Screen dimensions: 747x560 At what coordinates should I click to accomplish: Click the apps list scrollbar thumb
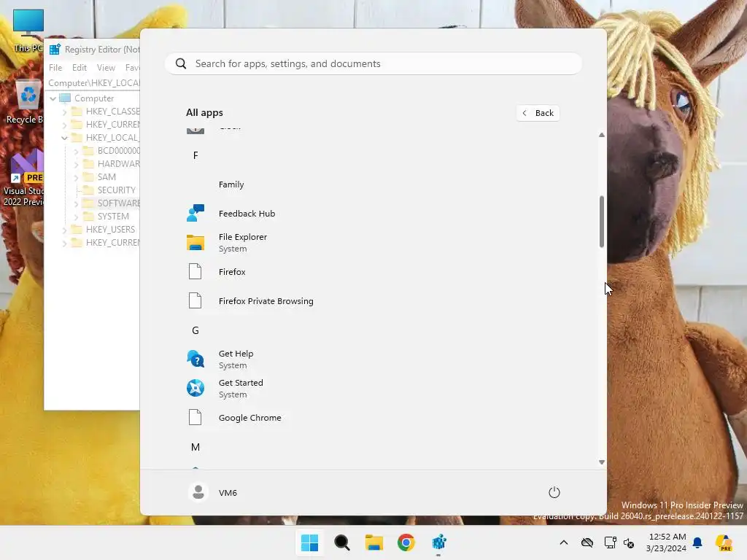tap(602, 222)
